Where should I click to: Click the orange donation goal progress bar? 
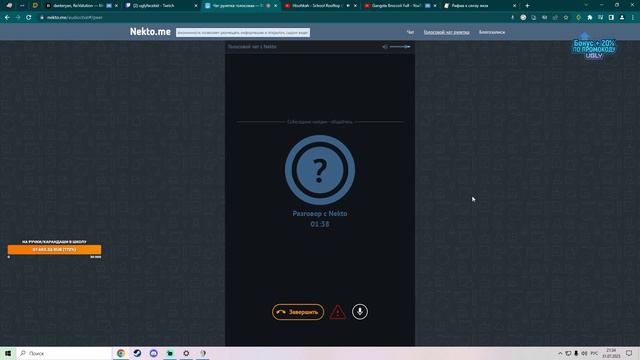(54, 249)
